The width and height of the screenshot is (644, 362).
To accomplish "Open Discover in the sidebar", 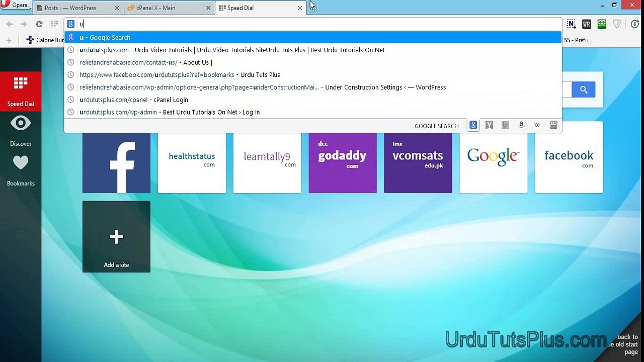I will point(21,131).
